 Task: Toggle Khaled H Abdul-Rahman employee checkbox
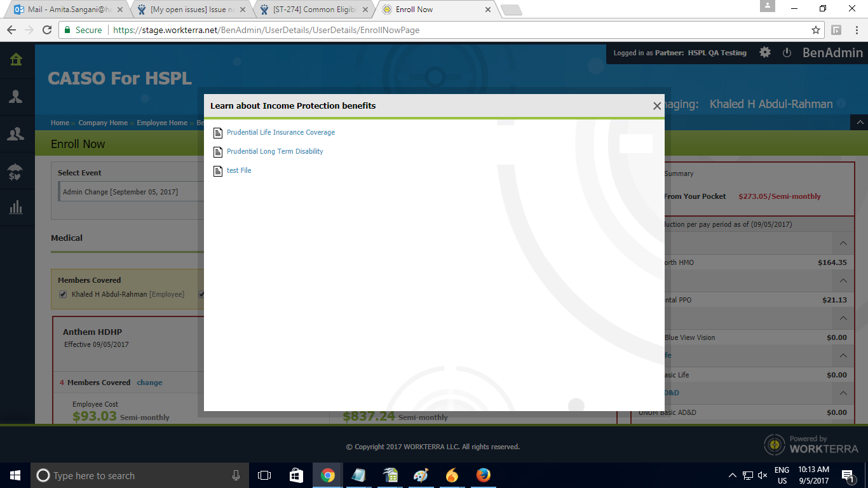63,294
